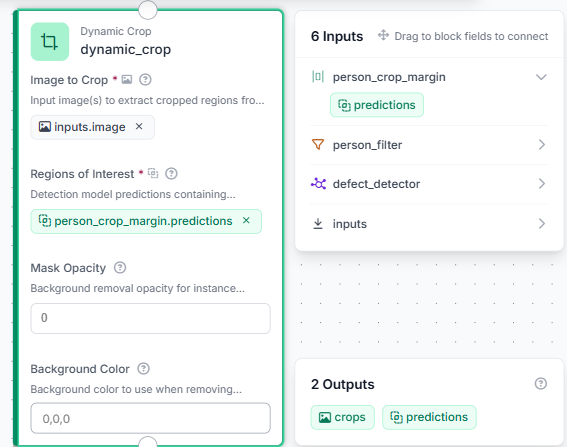
Task: Click the defect_detector model icon
Action: [318, 184]
